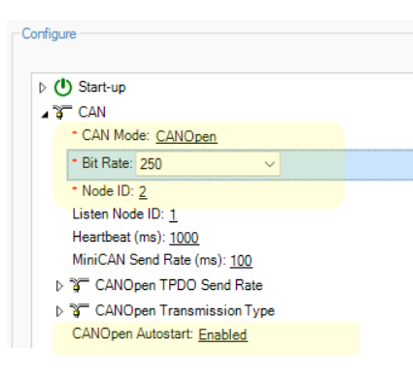Edit the Node ID value 2

pos(143,192)
